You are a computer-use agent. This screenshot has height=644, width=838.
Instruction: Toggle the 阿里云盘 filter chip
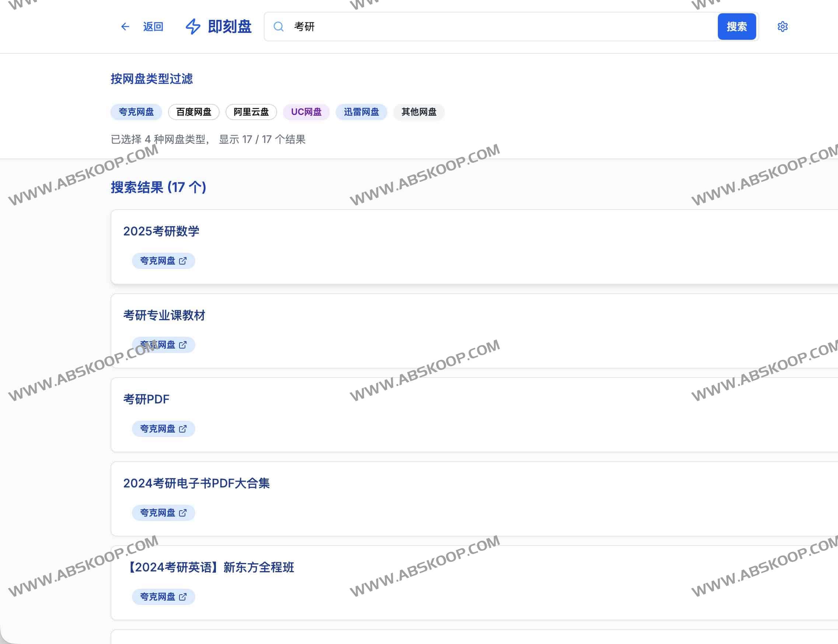click(251, 112)
